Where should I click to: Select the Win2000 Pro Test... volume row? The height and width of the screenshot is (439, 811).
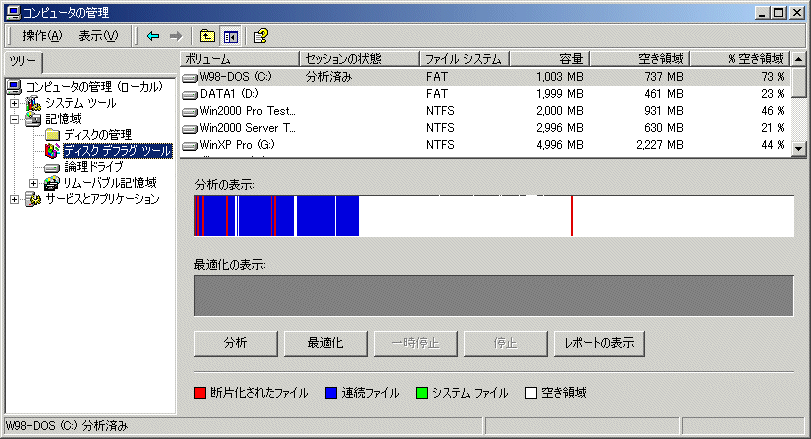point(486,111)
